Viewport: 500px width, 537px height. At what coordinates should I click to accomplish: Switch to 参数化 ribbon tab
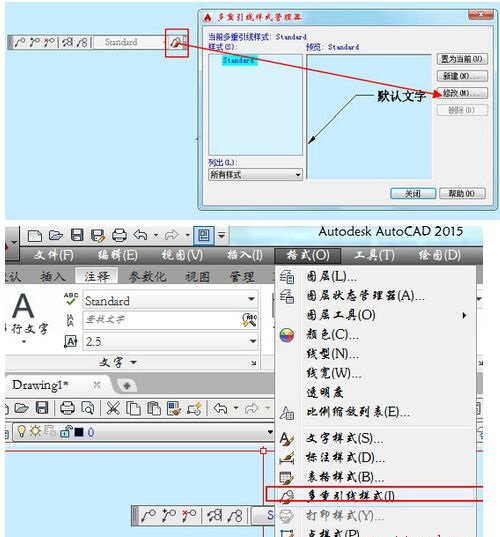147,276
